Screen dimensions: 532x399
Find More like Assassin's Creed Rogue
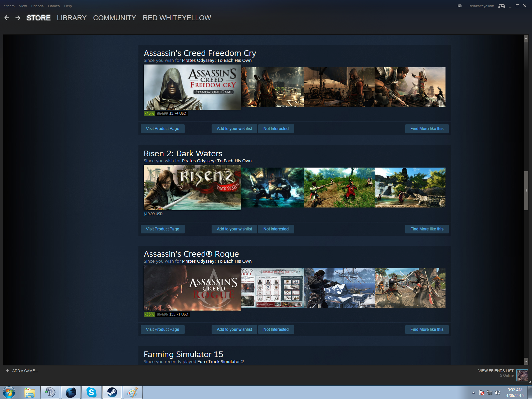click(427, 330)
